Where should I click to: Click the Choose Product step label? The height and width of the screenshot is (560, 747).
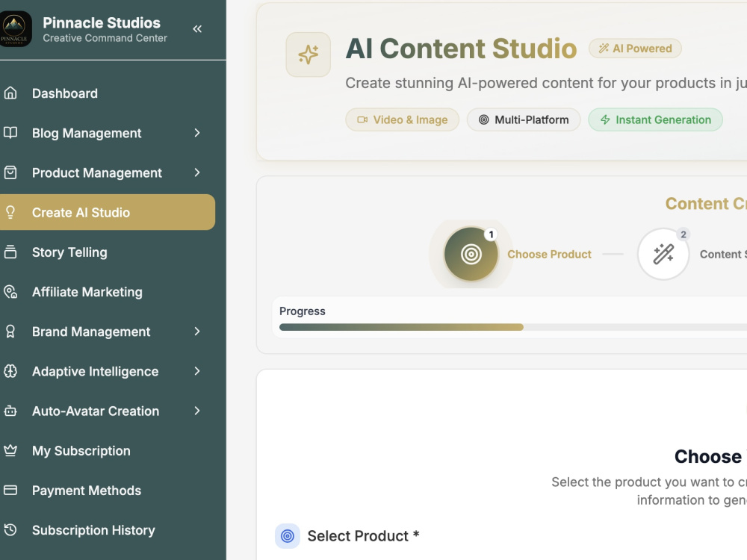pyautogui.click(x=549, y=255)
